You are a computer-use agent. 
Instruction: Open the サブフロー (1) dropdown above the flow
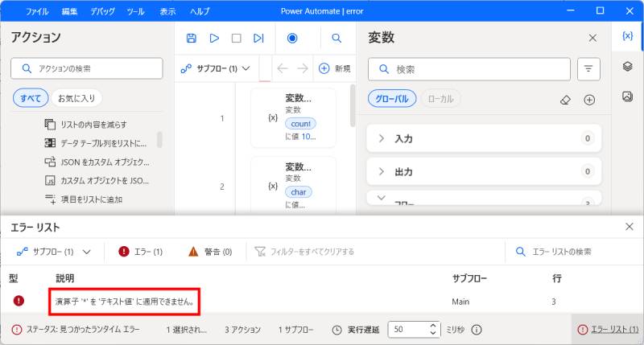[215, 68]
